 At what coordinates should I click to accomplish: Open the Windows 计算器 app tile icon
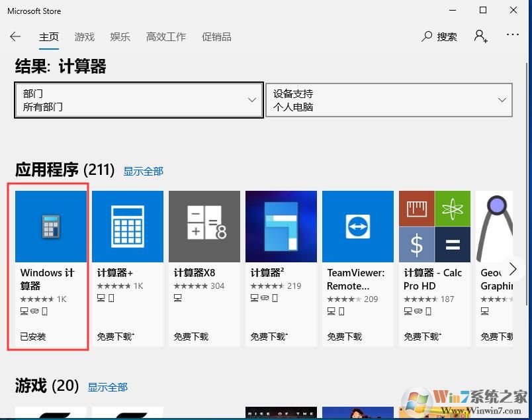50,225
